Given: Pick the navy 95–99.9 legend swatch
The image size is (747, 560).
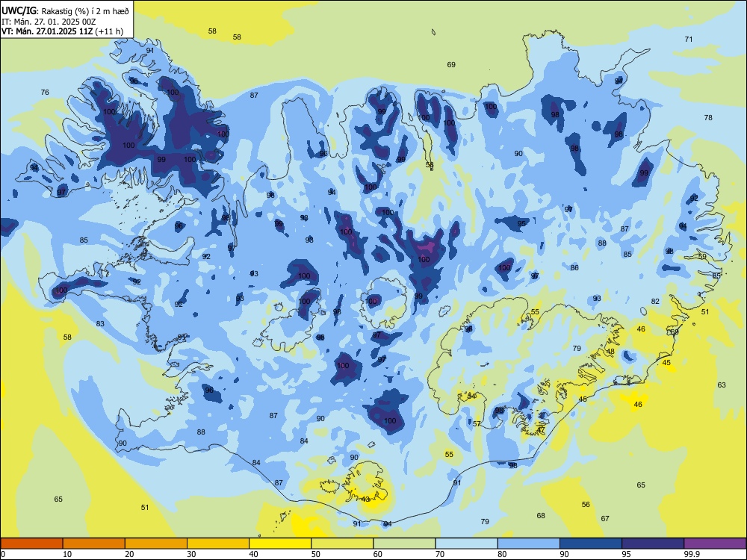Looking at the screenshot, I should pos(653,544).
